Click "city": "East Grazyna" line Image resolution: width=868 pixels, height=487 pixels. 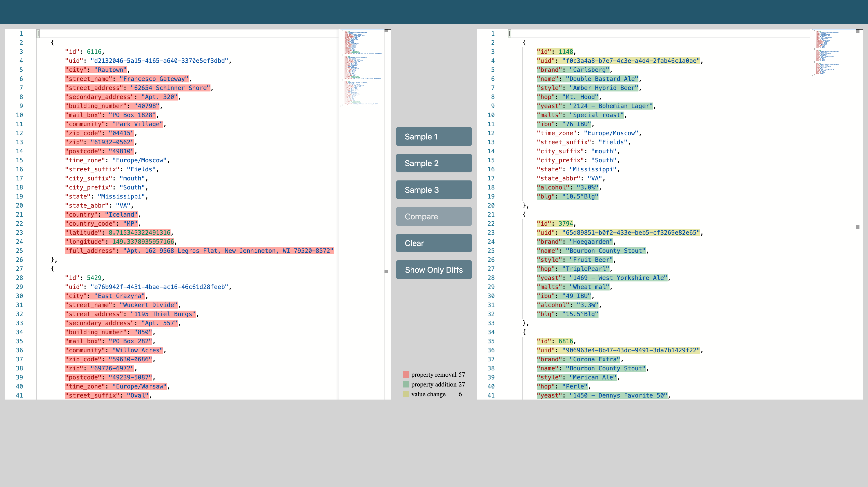click(105, 296)
